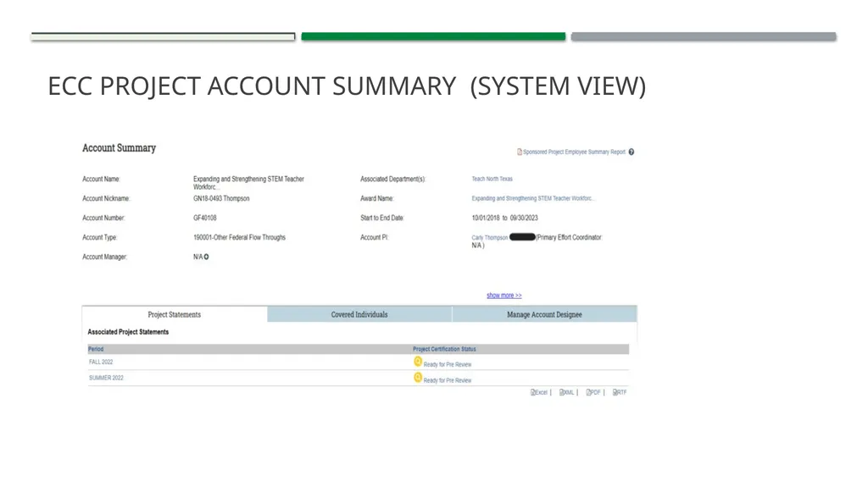868x487 pixels.
Task: Open the Award Name link
Action: click(x=533, y=198)
